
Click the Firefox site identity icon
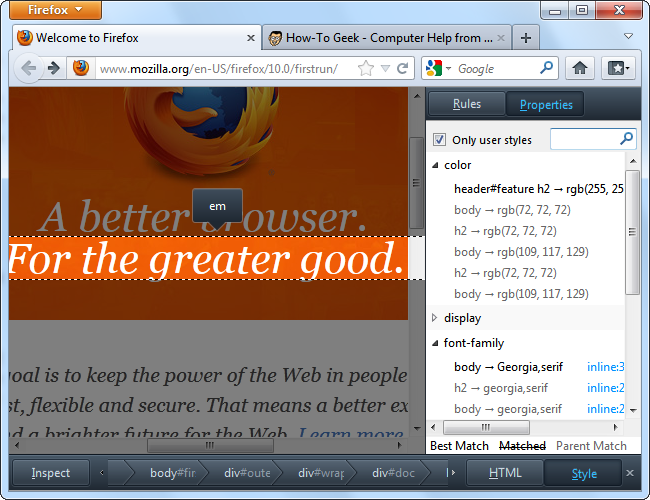pos(81,68)
